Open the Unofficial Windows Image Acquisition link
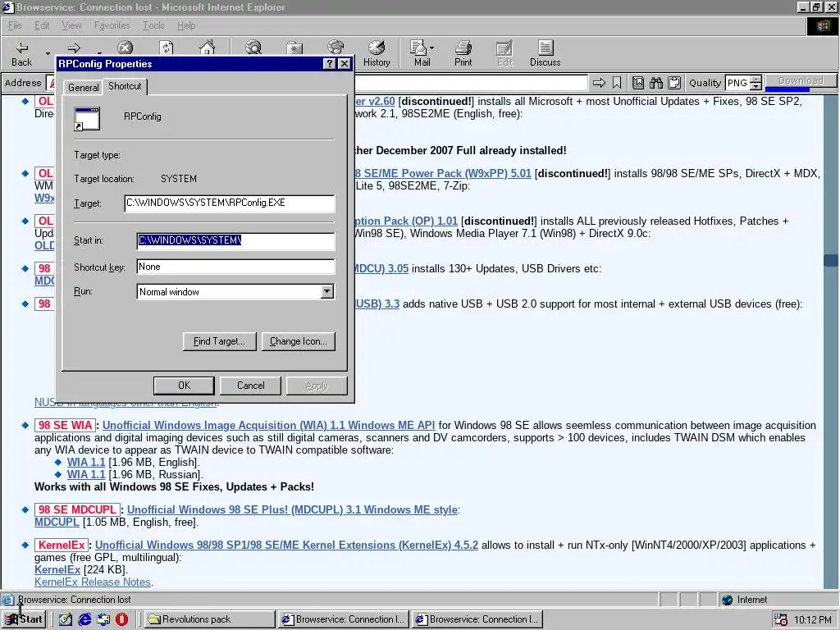The width and height of the screenshot is (840, 630). (268, 426)
